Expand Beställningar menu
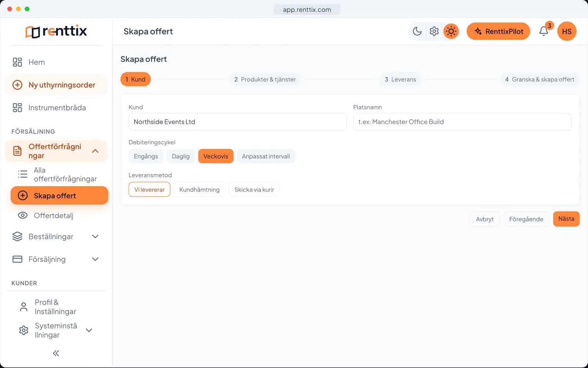This screenshot has height=368, width=588. tap(56, 237)
